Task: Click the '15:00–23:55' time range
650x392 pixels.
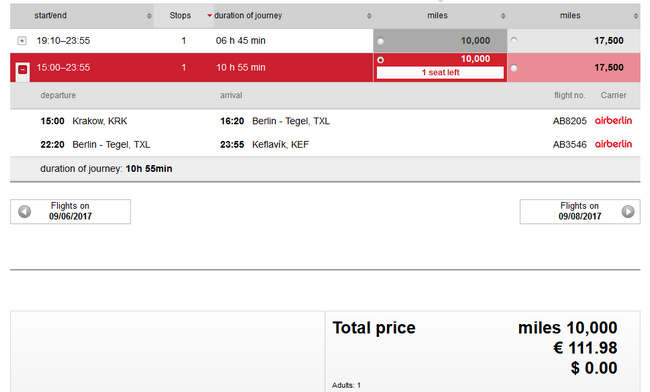Action: (63, 68)
